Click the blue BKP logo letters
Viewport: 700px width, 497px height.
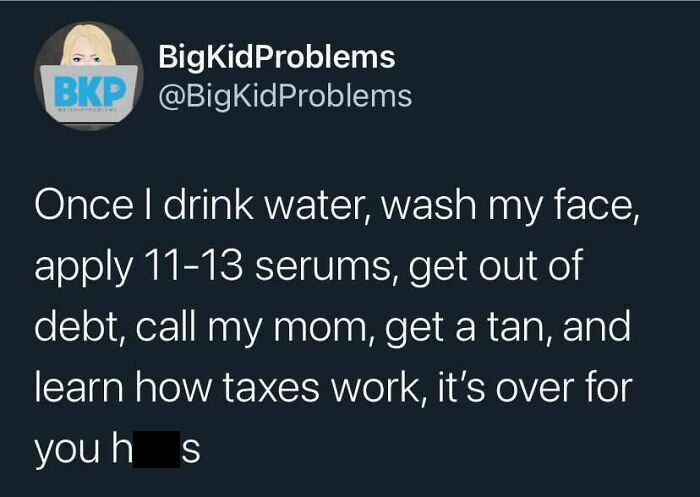(x=89, y=91)
